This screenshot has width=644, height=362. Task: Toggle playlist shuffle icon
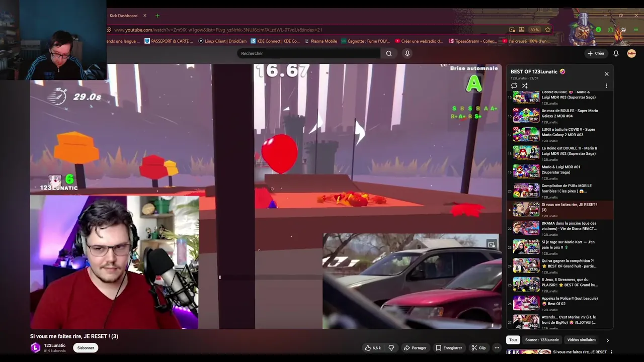coord(525,85)
